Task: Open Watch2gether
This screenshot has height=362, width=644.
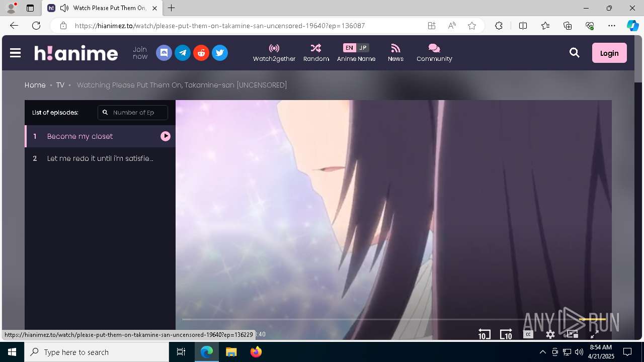Action: 274,53
